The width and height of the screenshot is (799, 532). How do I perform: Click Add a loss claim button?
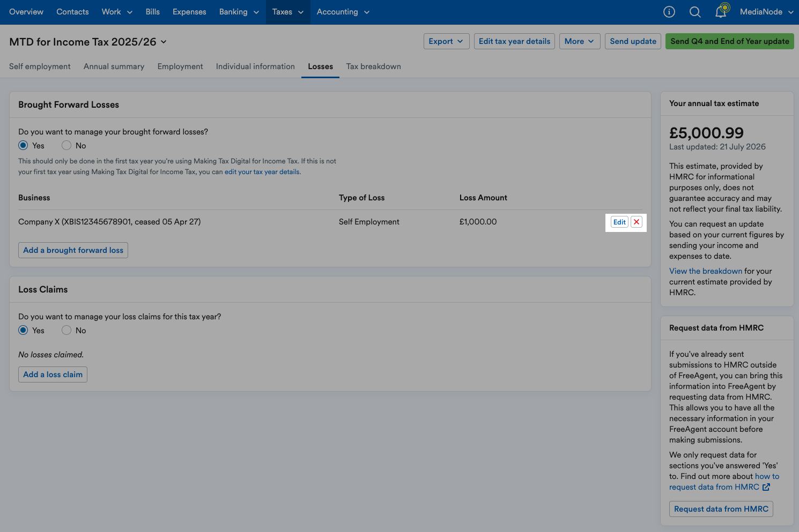pos(53,374)
